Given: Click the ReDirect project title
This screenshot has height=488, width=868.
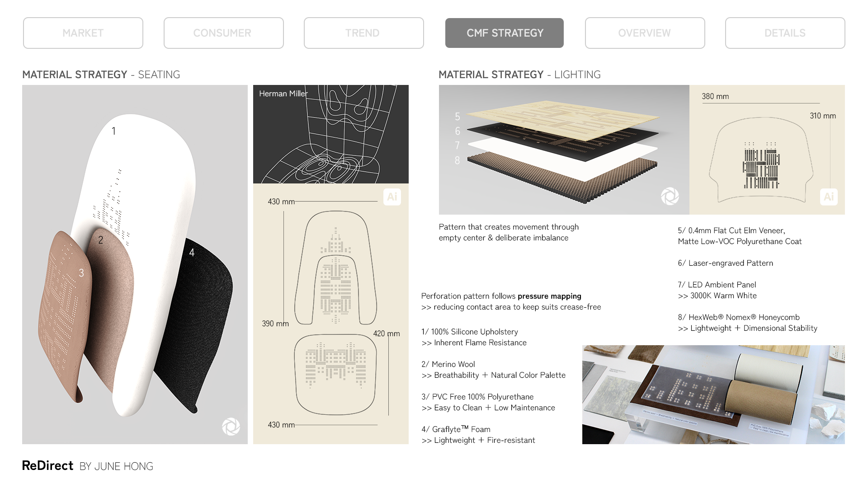Looking at the screenshot, I should (x=47, y=466).
